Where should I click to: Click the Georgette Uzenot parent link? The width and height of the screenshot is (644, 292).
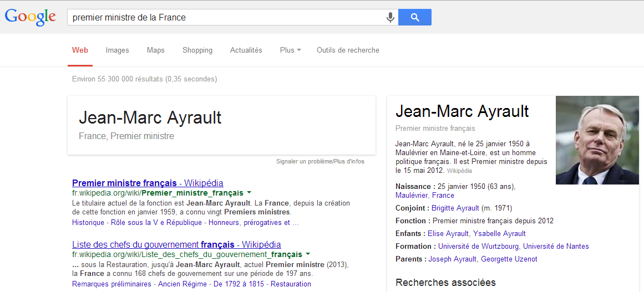509,259
